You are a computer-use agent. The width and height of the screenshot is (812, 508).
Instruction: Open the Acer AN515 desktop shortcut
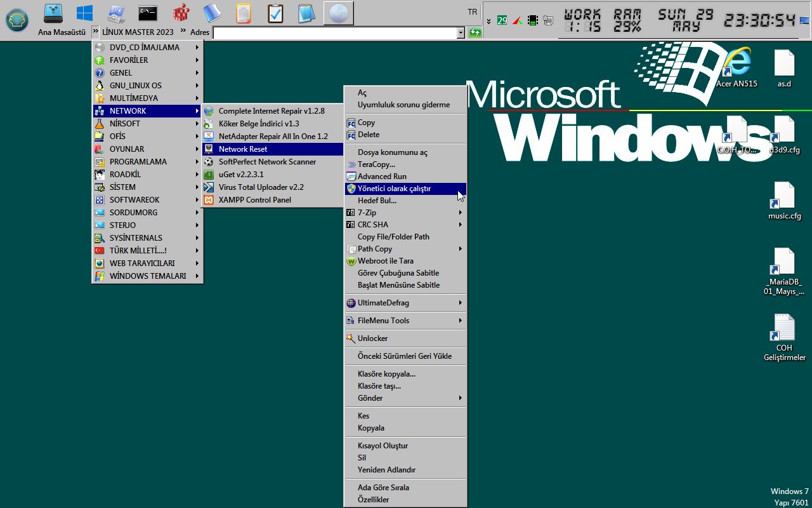(737, 67)
